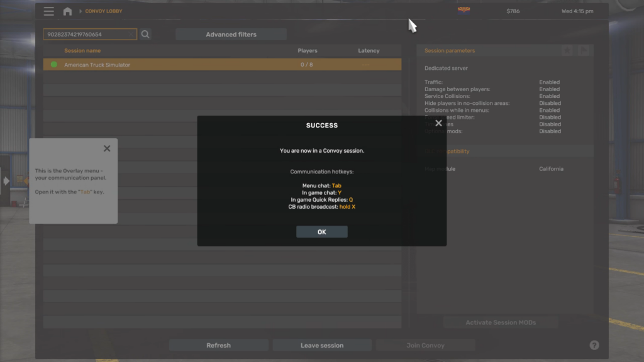Viewport: 644px width, 362px height.
Task: Click the session ID search field
Action: point(89,35)
